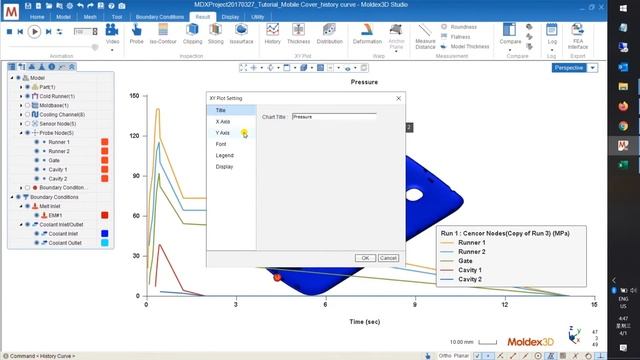The height and width of the screenshot is (360, 640).
Task: Expand the Moldbase(1) node
Action: point(21,105)
